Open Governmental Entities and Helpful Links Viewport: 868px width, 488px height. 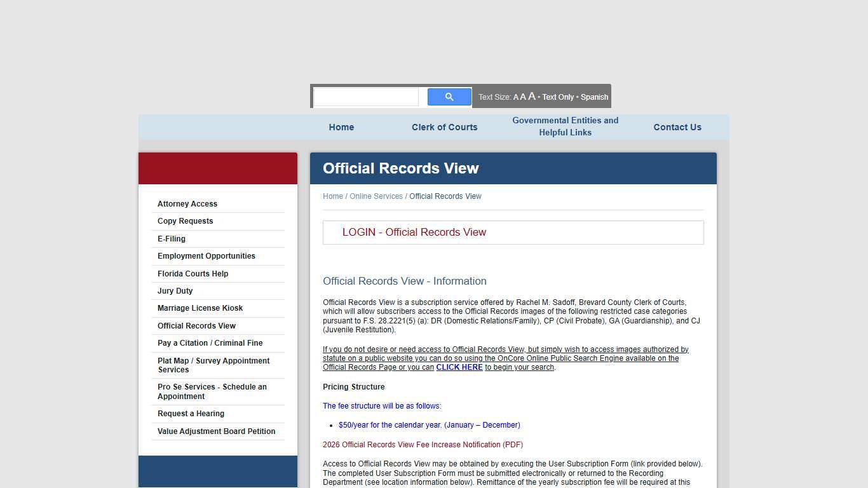[565, 126]
